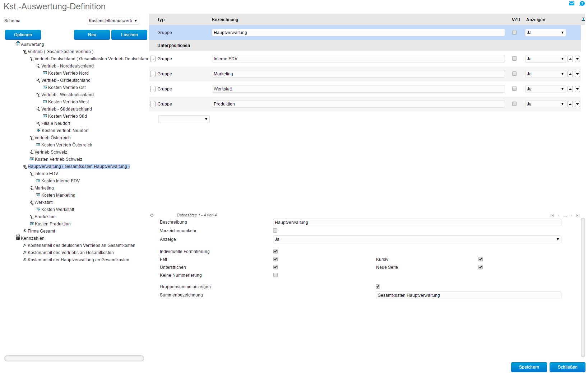The width and height of the screenshot is (588, 374).
Task: Open Anzeigen dropdown for Produktion row
Action: click(545, 104)
